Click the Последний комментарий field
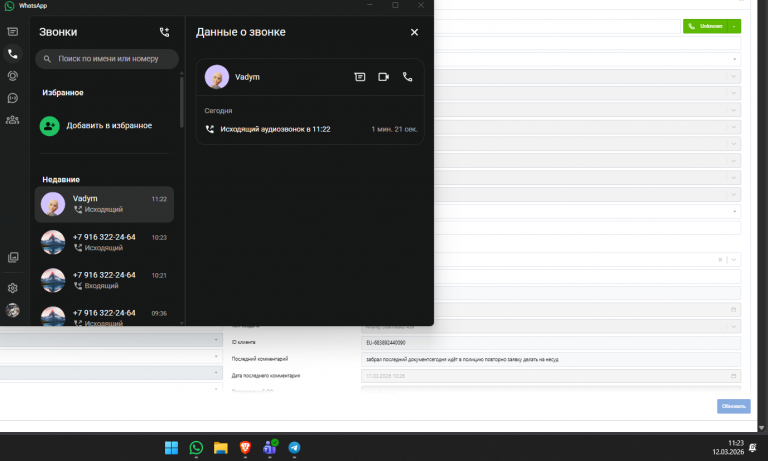 551,360
